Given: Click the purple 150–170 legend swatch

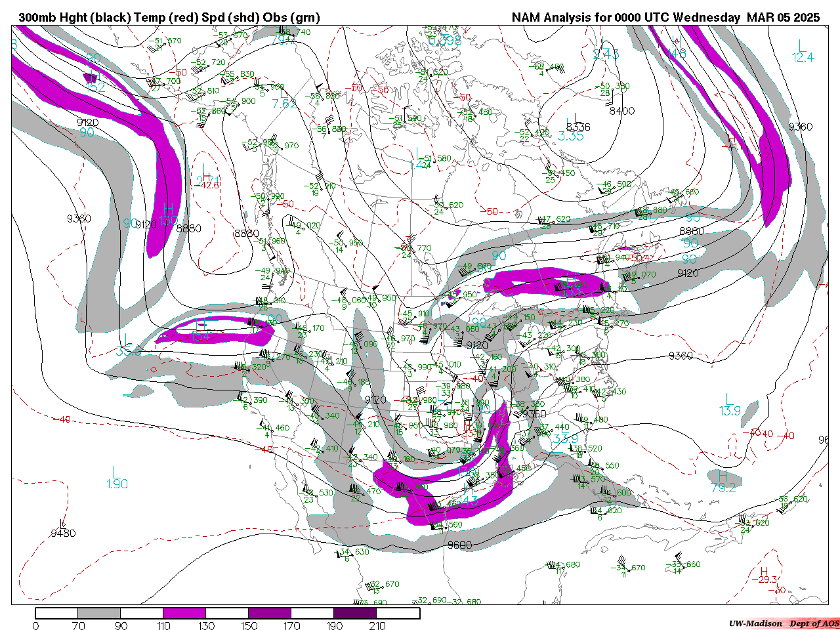Looking at the screenshot, I should 270,614.
